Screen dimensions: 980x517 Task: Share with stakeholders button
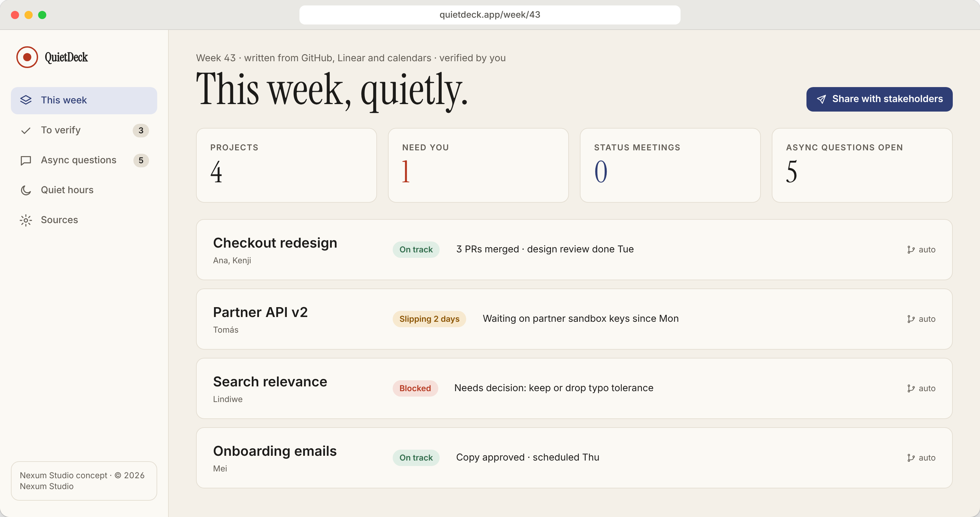click(879, 99)
